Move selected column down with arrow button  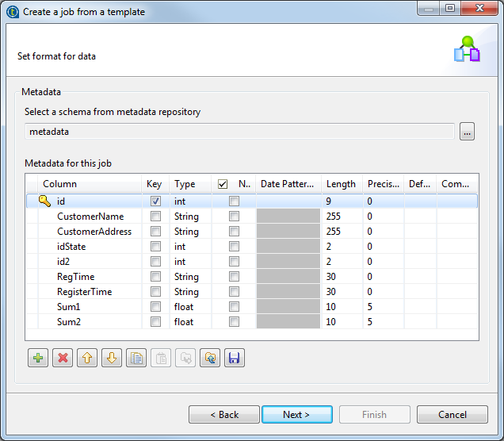[x=111, y=359]
